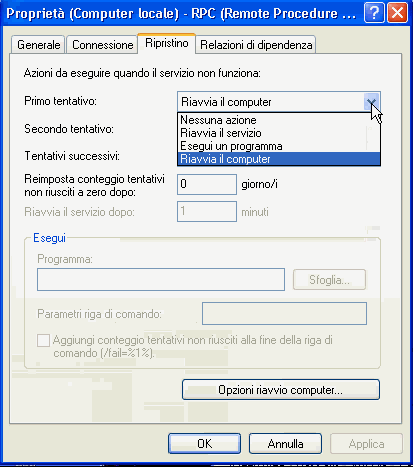Collapse the Primo tentativo dropdown arrow
This screenshot has width=413, height=467.
372,102
